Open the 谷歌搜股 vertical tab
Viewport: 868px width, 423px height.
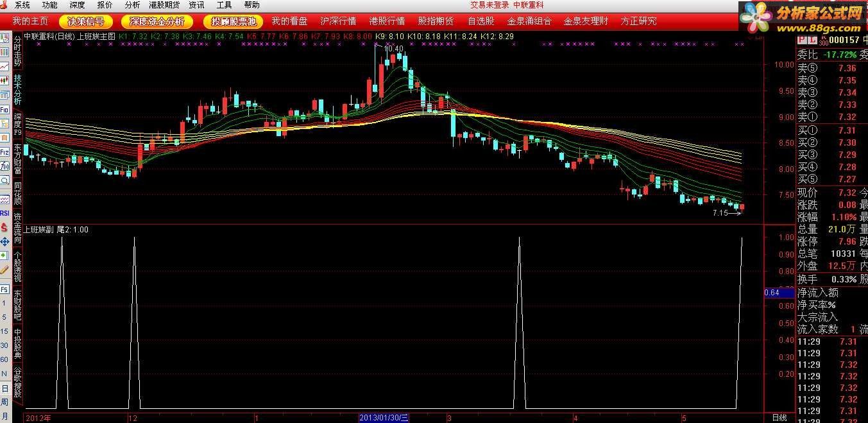pos(18,382)
